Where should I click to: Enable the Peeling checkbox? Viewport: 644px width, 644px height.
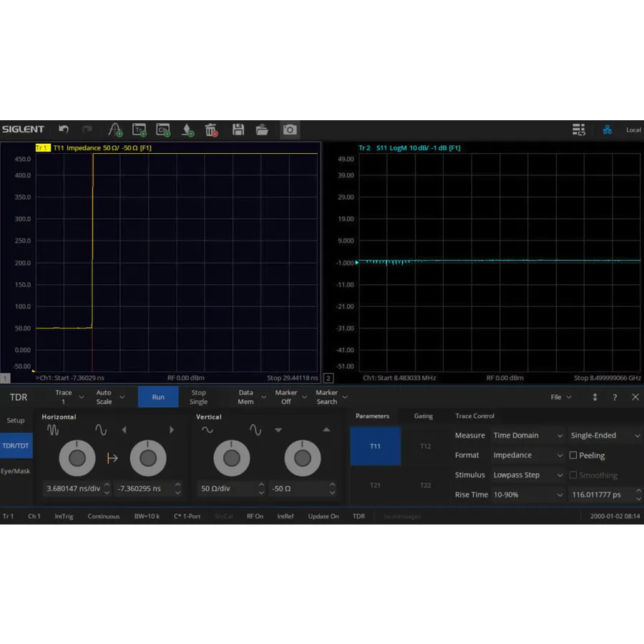(x=573, y=455)
